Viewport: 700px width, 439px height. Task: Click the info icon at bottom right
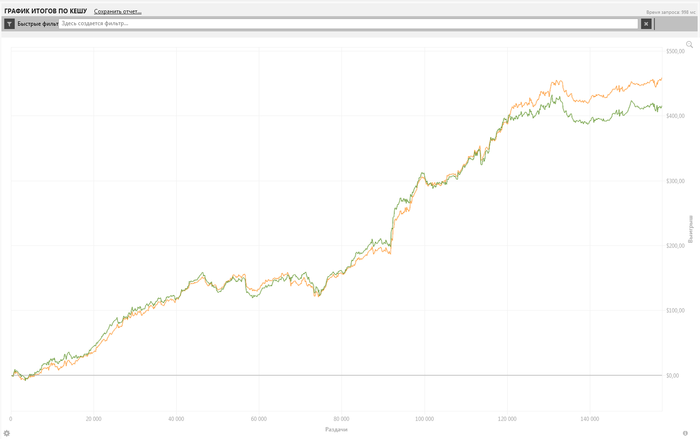[x=685, y=433]
